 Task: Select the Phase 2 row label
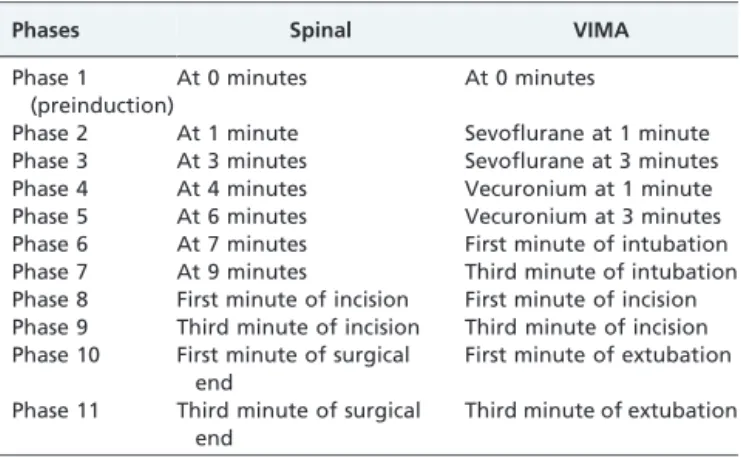(x=50, y=133)
